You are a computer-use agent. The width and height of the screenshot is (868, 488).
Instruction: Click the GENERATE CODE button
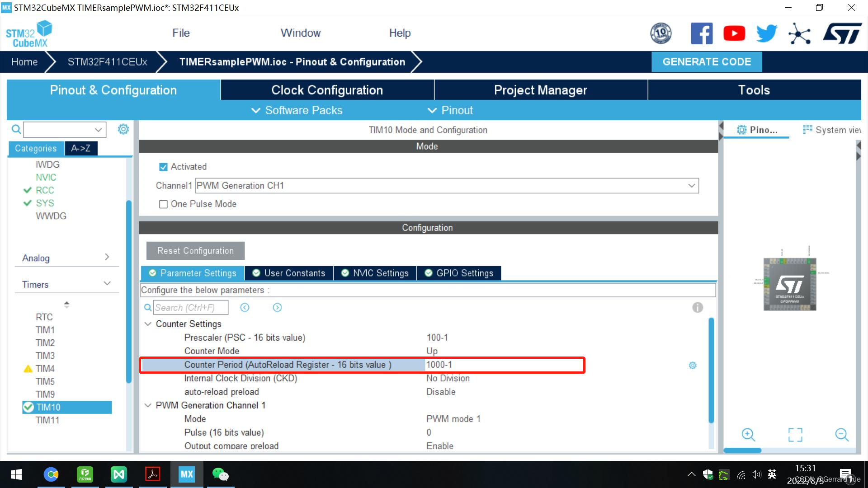coord(707,62)
